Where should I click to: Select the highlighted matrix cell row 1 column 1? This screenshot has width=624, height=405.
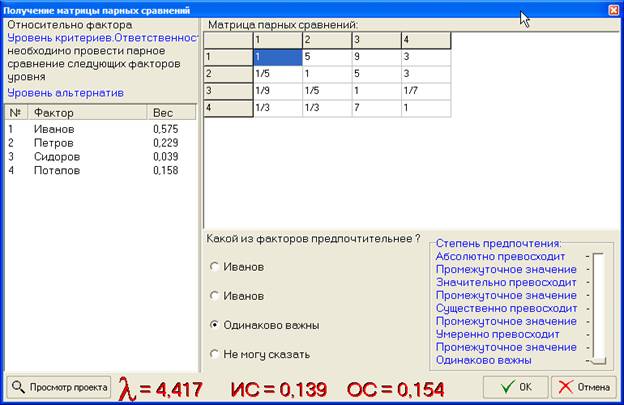(278, 57)
